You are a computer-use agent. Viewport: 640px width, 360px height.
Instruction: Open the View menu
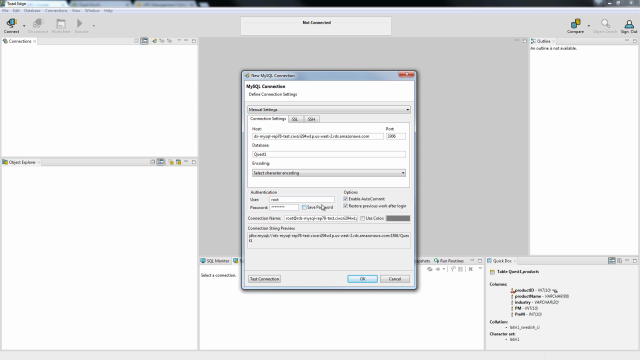[x=76, y=11]
